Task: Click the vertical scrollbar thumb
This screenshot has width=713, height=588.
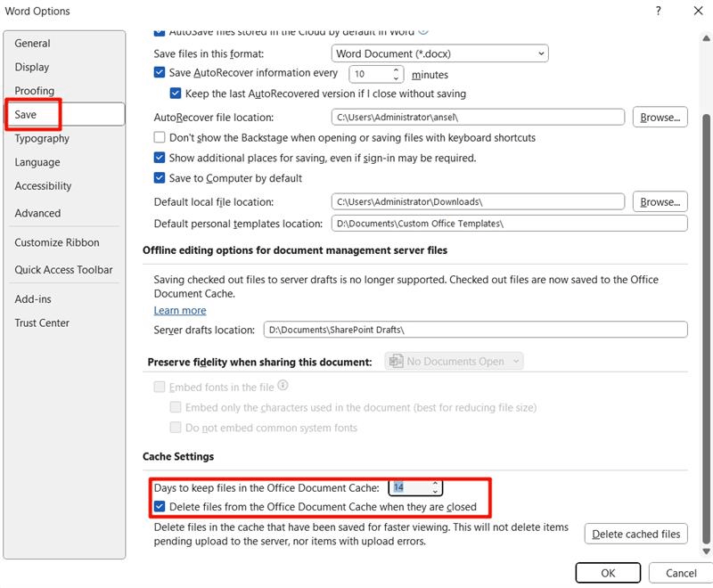Action: [x=706, y=329]
